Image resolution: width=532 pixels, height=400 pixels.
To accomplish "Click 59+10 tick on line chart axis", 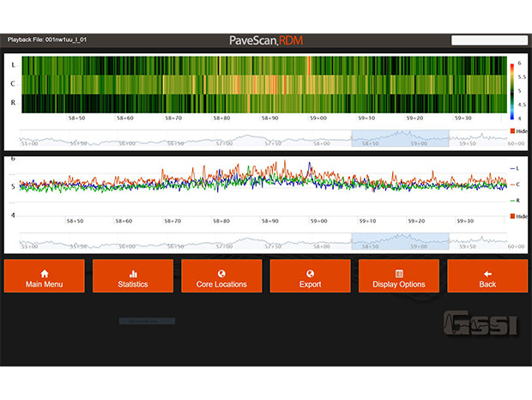I will [367, 221].
